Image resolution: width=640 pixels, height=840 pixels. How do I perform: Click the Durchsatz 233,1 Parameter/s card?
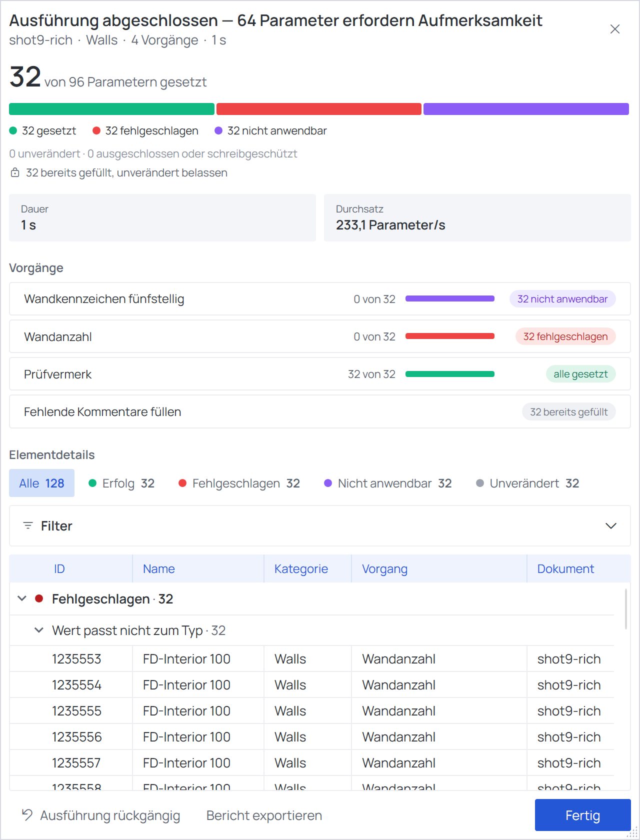[x=477, y=217]
